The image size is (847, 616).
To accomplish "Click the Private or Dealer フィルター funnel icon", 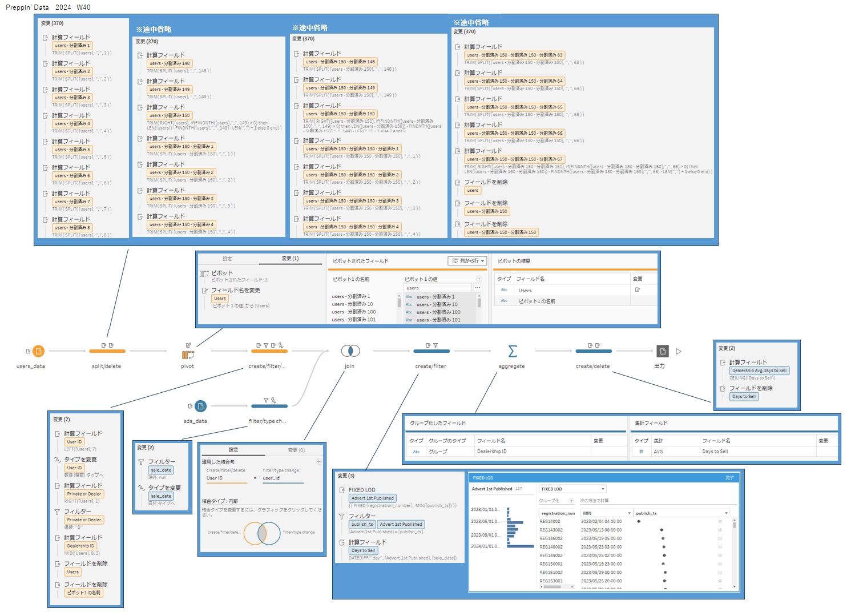I will pyautogui.click(x=57, y=512).
